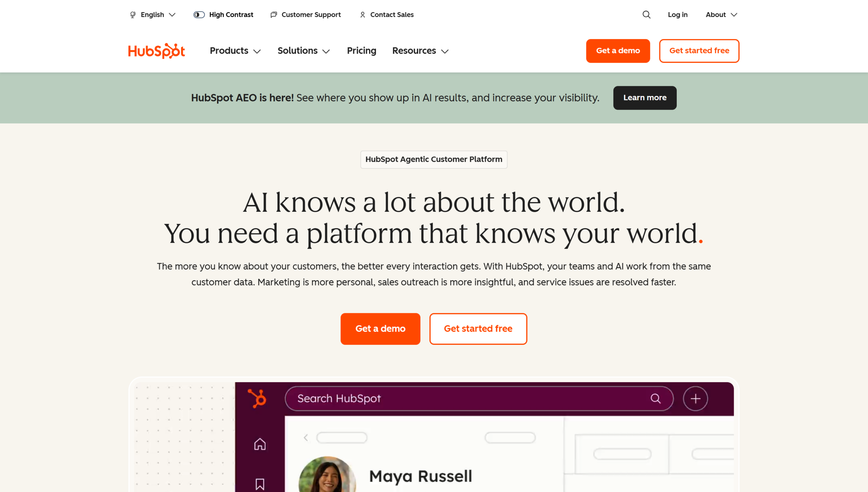Click Maya Russell profile photo

tap(327, 474)
